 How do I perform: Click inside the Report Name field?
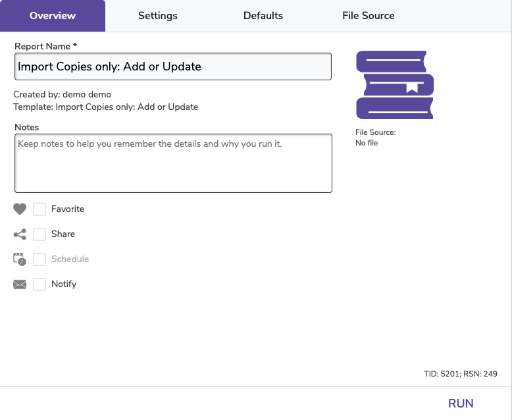(173, 66)
